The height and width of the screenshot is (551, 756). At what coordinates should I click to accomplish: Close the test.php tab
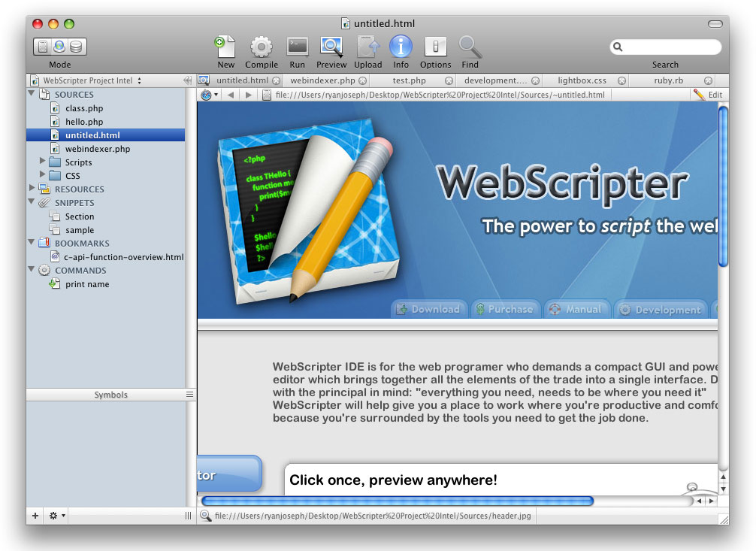click(449, 81)
